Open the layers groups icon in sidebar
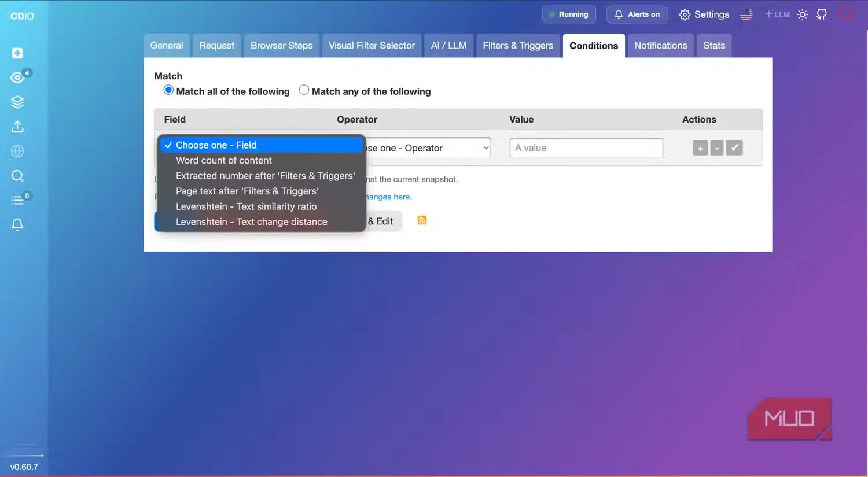 click(17, 102)
